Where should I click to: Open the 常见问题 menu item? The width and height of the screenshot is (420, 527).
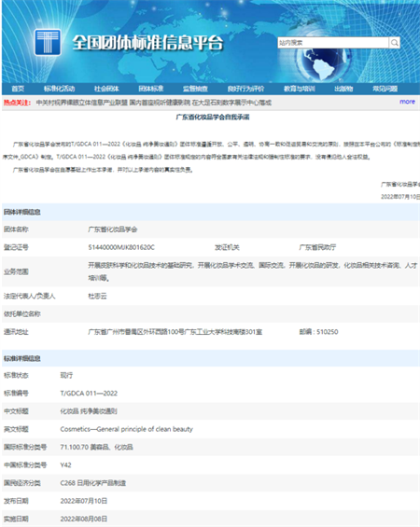(385, 89)
